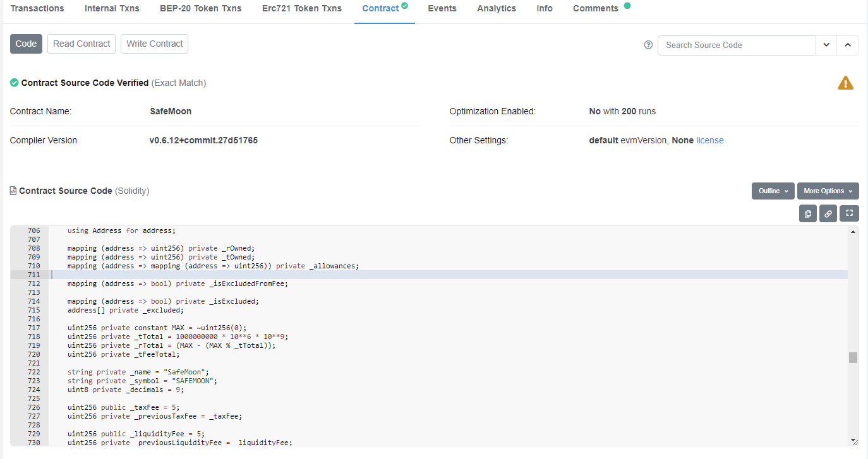Open the BEP-20 Token Txns tab

click(201, 8)
